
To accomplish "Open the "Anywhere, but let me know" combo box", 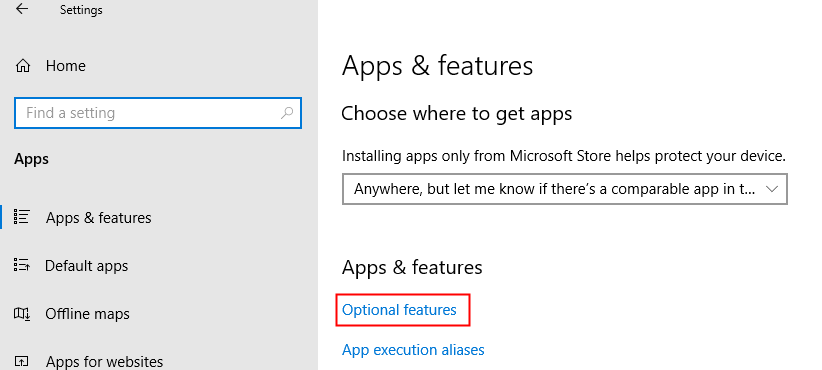I will 565,189.
